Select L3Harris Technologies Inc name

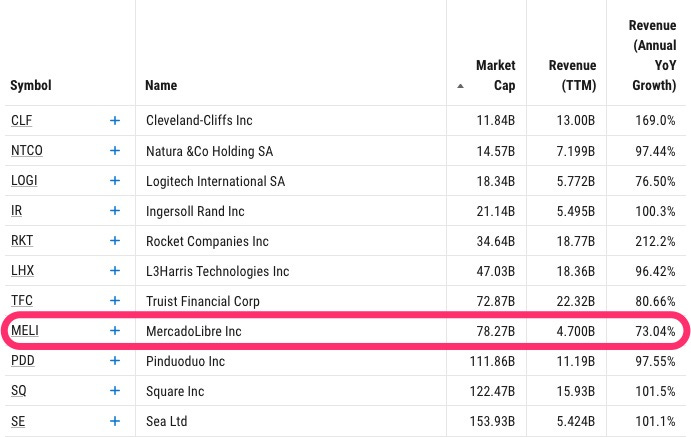point(218,271)
